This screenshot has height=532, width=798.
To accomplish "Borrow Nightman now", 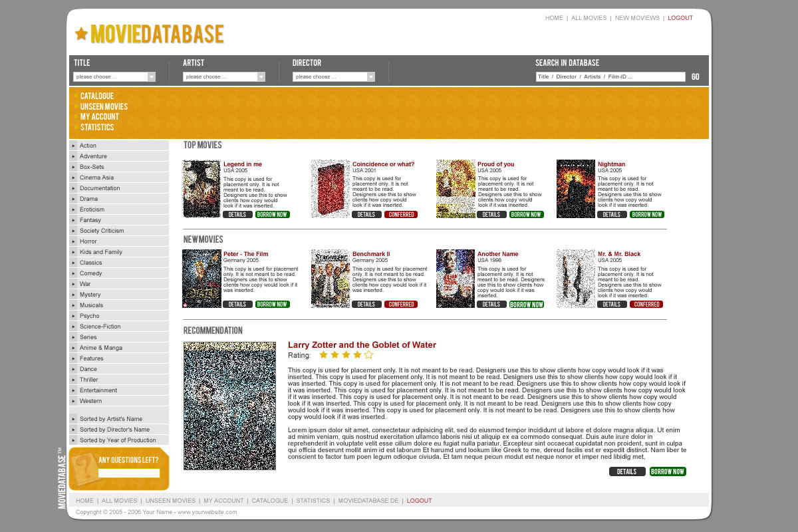I will [647, 215].
